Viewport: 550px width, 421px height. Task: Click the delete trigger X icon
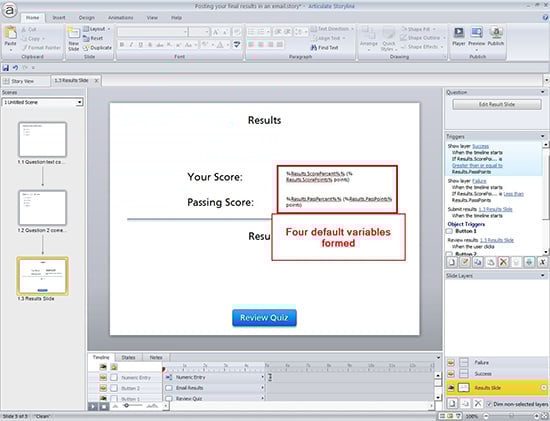(x=503, y=262)
